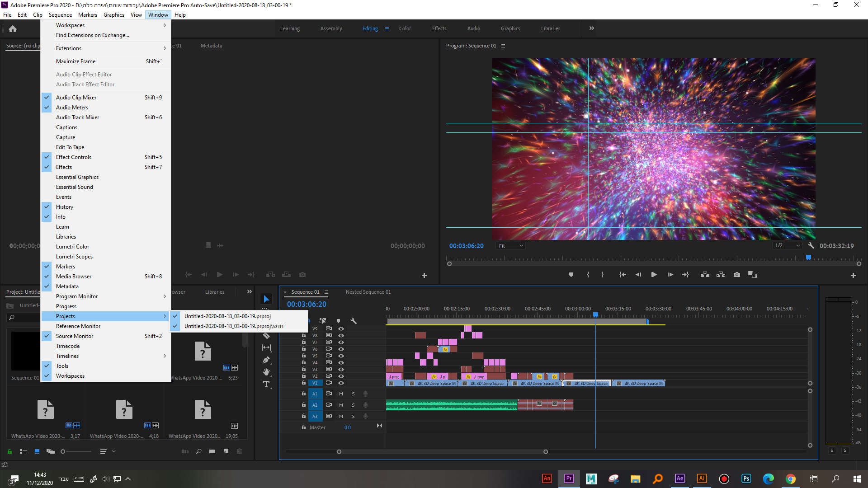Image resolution: width=868 pixels, height=488 pixels.
Task: Open Lumetri Color from Window menu
Action: [72, 247]
